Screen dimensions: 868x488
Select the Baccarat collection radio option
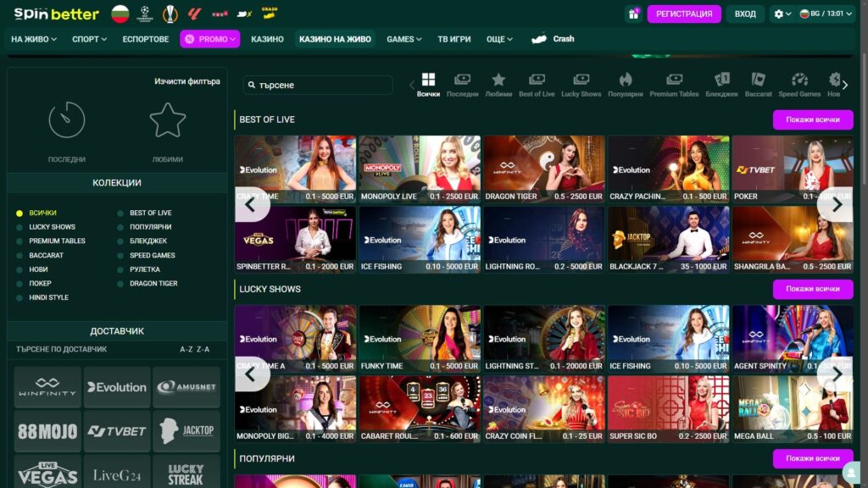[19, 255]
